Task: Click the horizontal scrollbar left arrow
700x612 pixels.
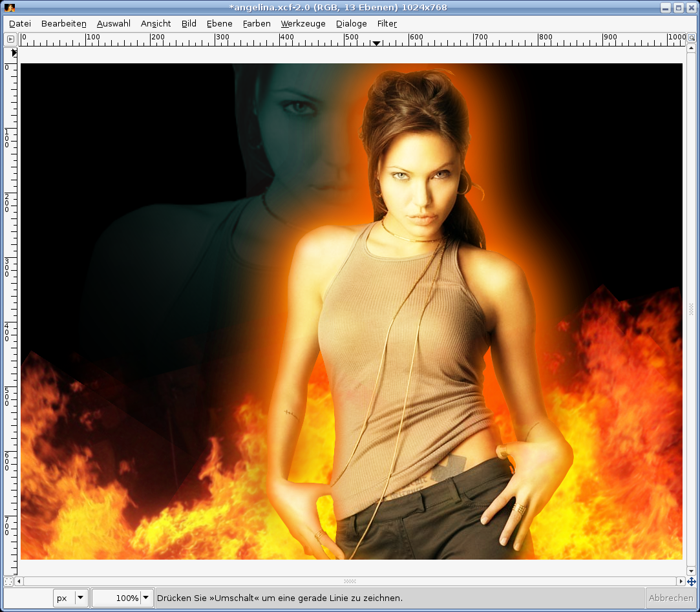Action: pos(19,582)
